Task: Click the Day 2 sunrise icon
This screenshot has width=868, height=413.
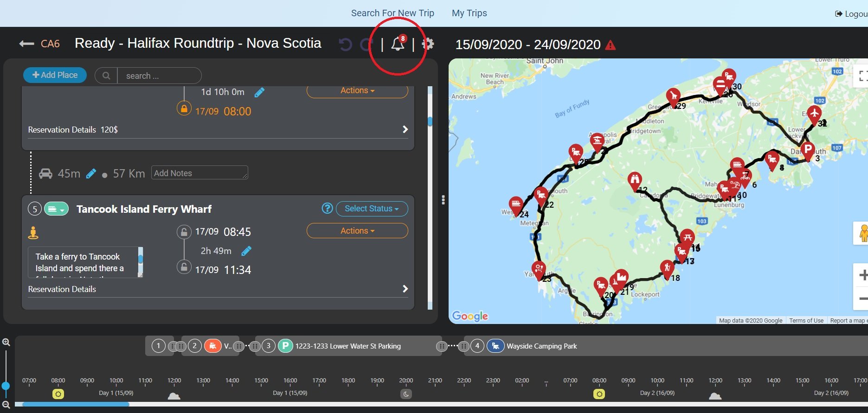Action: point(599,394)
